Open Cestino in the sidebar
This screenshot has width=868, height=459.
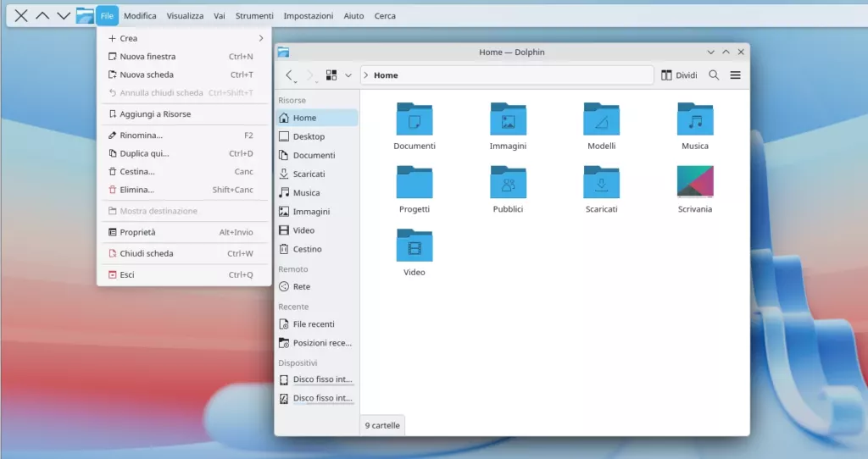(317, 250)
